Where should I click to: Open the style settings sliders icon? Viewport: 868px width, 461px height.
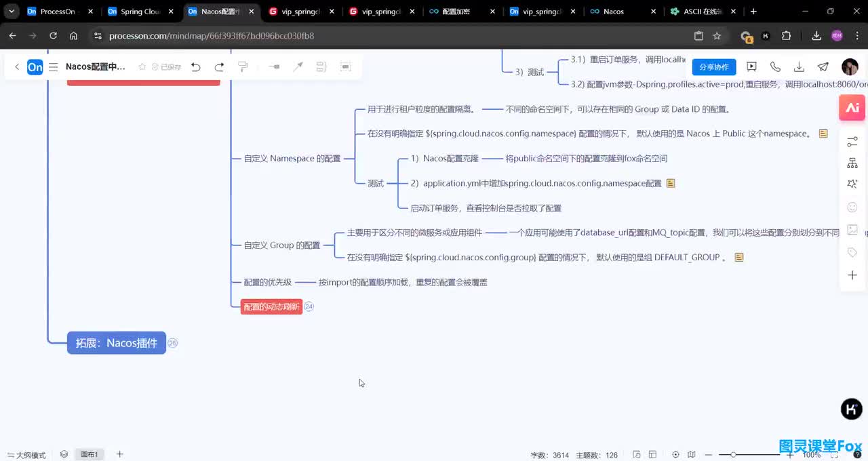point(852,142)
